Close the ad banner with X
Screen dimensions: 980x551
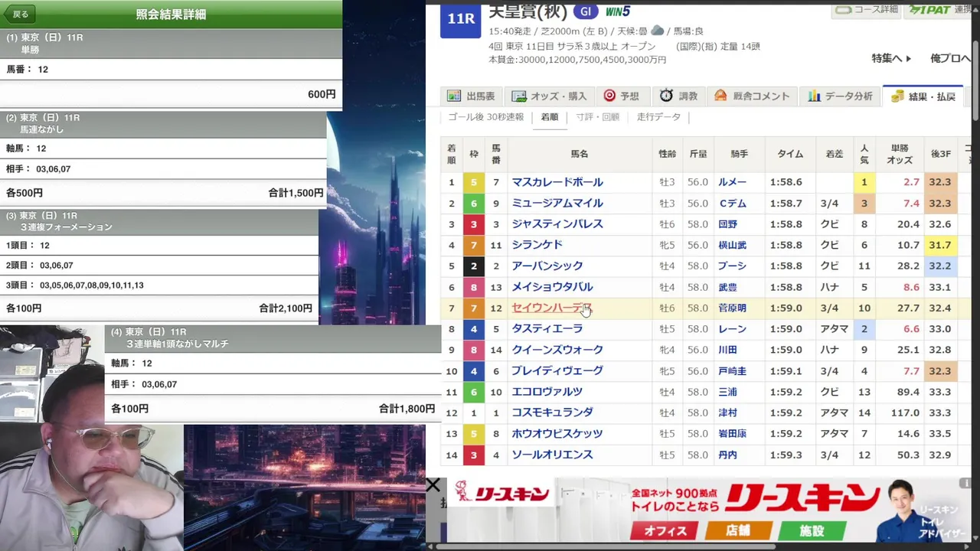[x=433, y=485]
